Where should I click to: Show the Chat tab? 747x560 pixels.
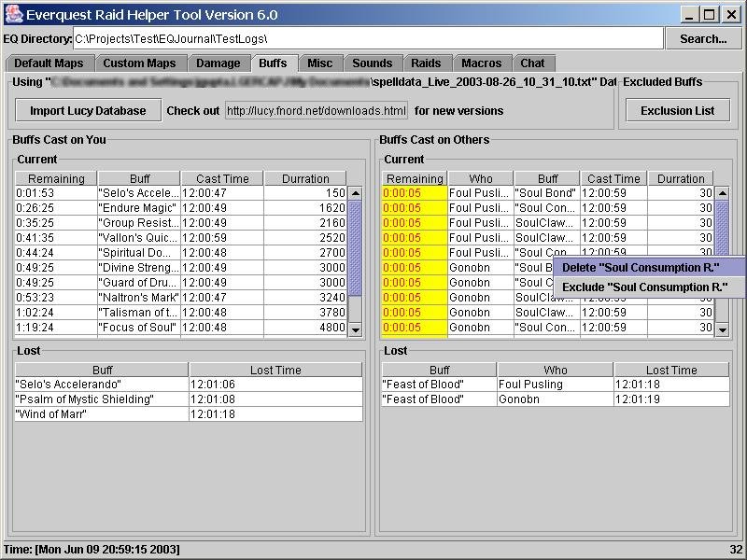532,63
